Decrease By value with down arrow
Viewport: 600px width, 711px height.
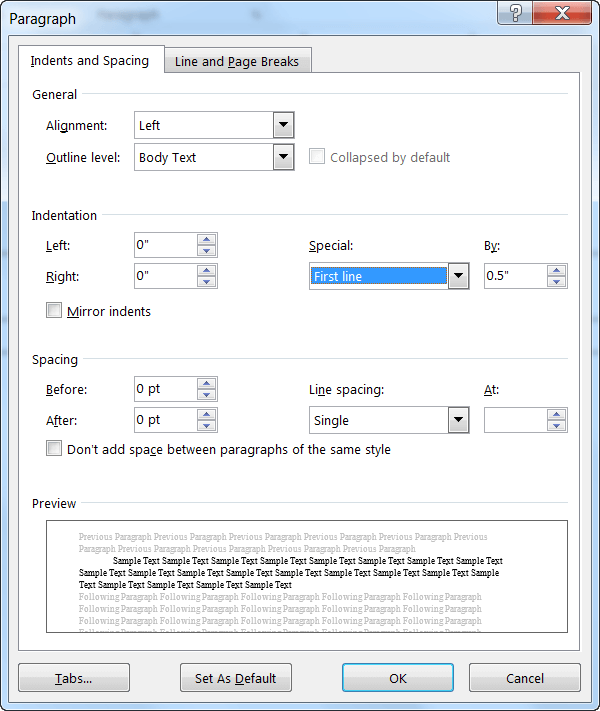[556, 282]
